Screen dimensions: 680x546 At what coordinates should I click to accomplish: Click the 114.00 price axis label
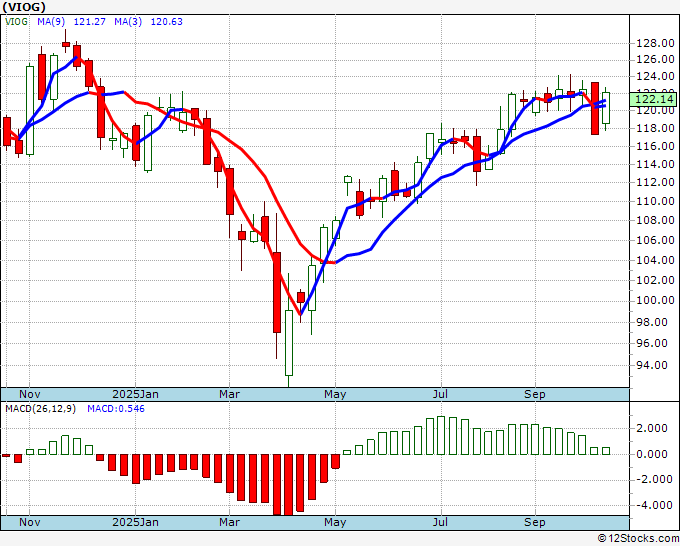click(655, 164)
